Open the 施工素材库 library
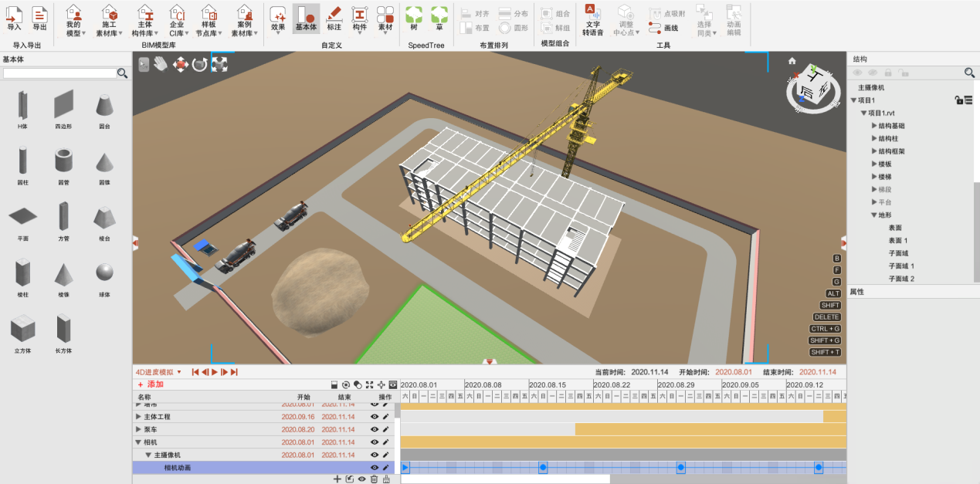 [109, 19]
